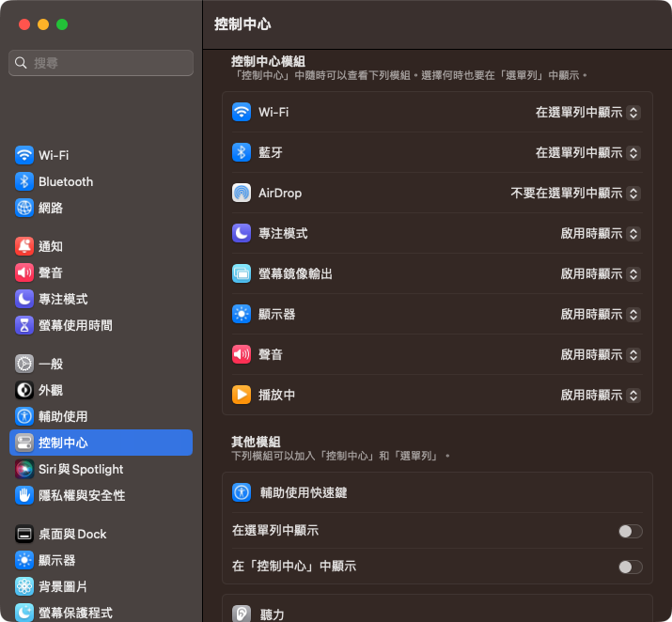This screenshot has height=622, width=672.
Task: Click the 一般 gear icon in sidebar
Action: 24,364
